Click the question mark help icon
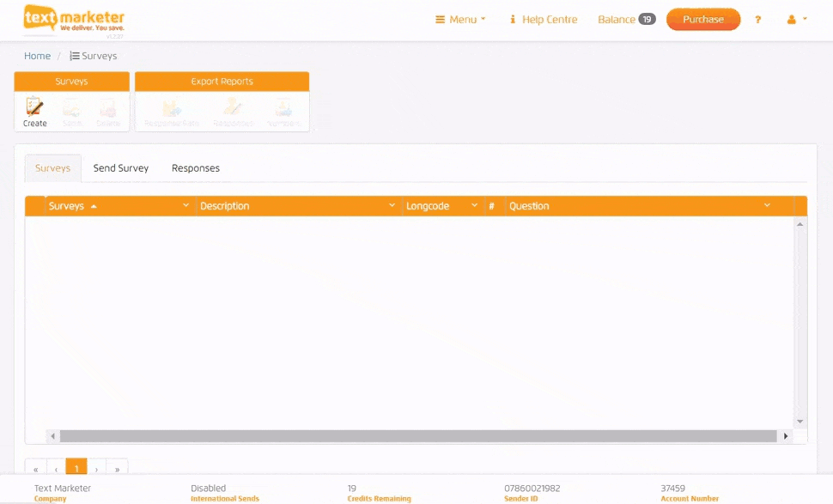Viewport: 833px width, 504px height. click(x=757, y=20)
